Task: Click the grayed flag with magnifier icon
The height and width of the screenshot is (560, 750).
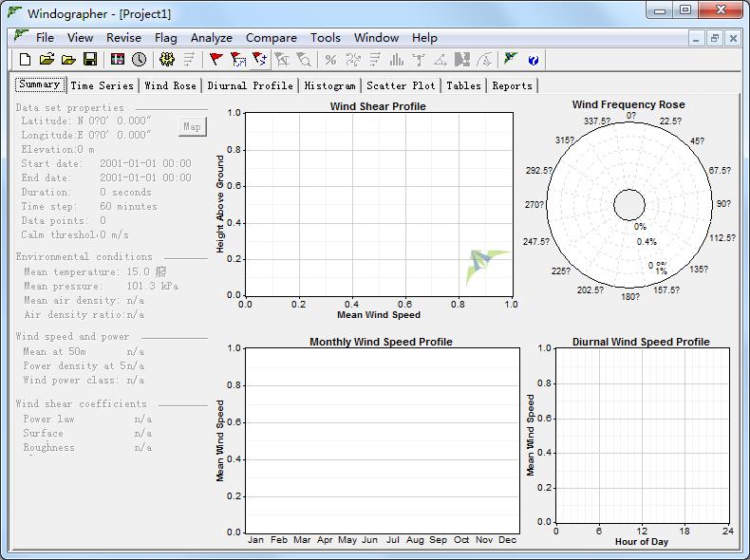Action: pos(304,59)
